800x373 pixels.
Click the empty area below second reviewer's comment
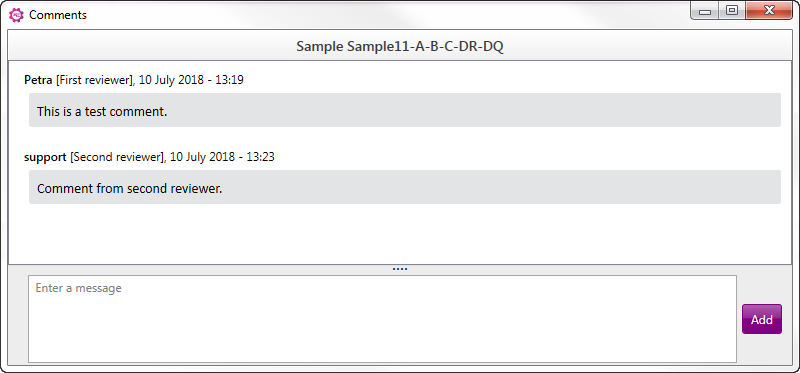click(x=400, y=234)
